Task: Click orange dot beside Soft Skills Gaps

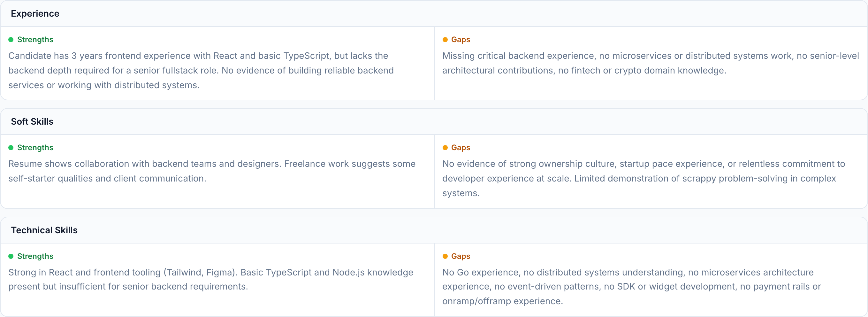Action: 445,148
